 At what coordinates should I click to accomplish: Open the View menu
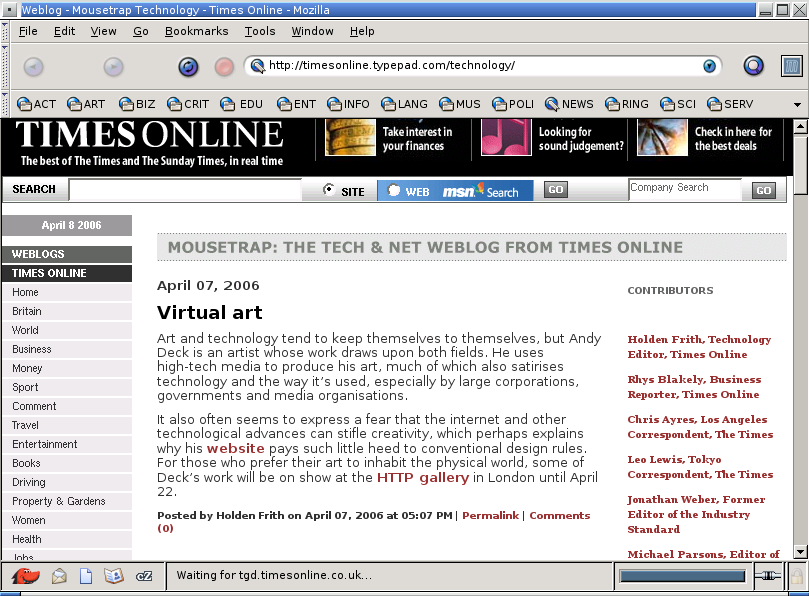click(x=103, y=31)
